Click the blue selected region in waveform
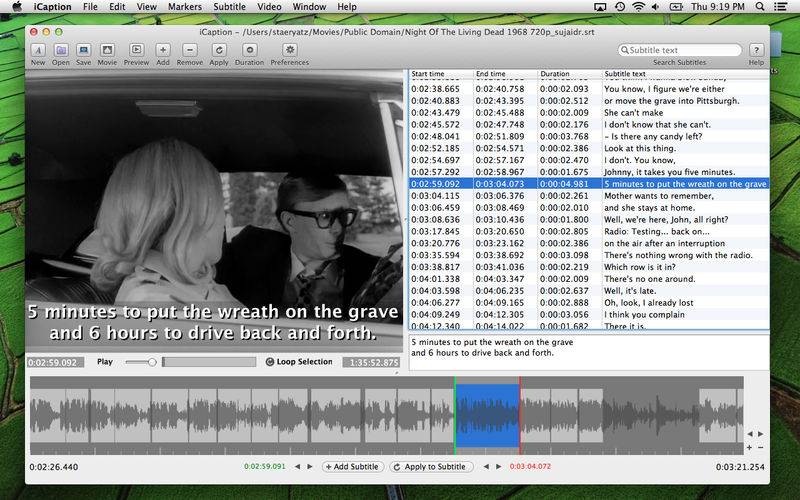This screenshot has width=800, height=500. [x=487, y=415]
